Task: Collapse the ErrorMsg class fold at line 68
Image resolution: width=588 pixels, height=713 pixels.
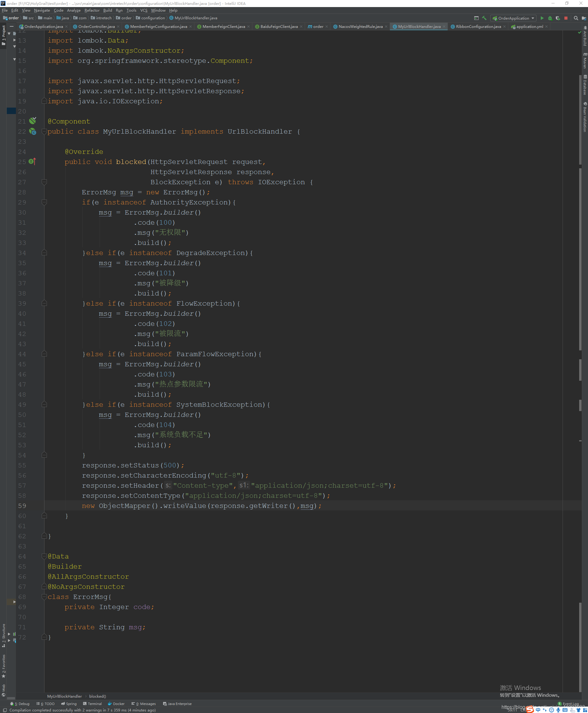Action: click(x=44, y=597)
